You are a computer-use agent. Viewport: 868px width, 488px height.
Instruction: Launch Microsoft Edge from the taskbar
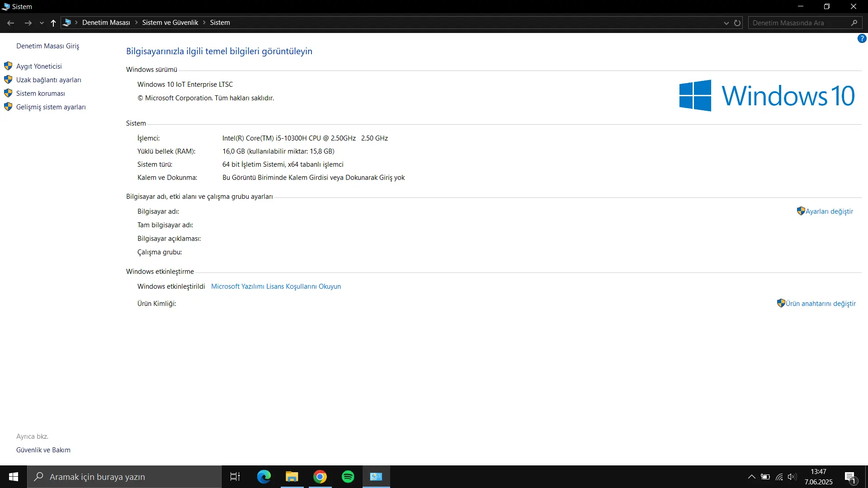(264, 477)
